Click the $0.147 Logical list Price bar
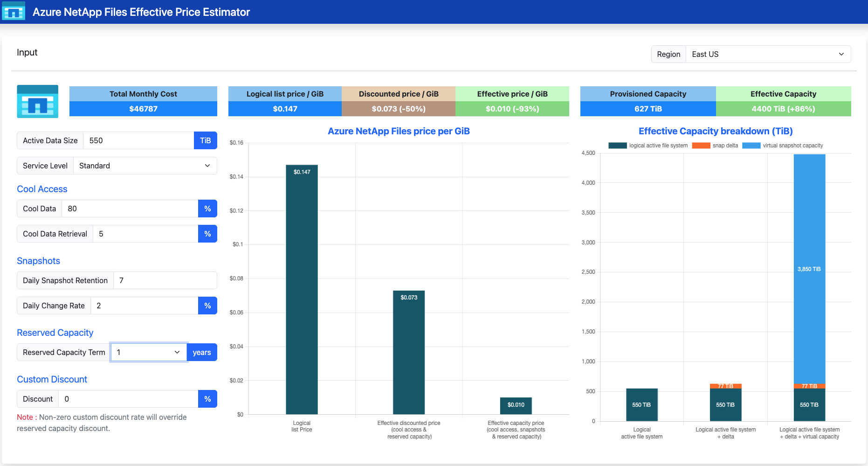868x466 pixels. click(x=302, y=289)
